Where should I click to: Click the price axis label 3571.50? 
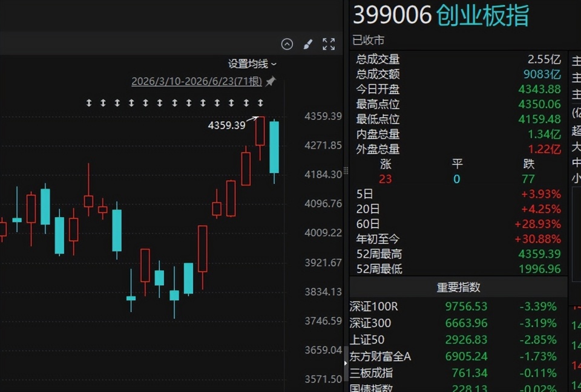323,379
